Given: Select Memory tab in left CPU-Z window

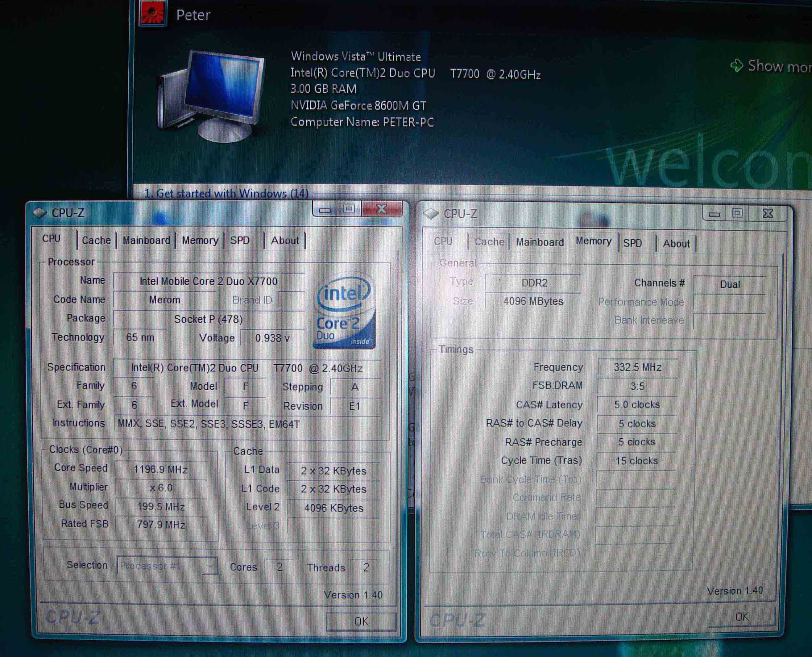Looking at the screenshot, I should point(200,240).
